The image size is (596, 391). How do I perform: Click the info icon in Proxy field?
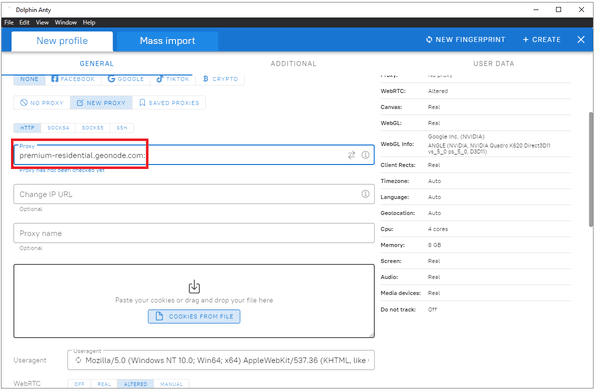(365, 155)
